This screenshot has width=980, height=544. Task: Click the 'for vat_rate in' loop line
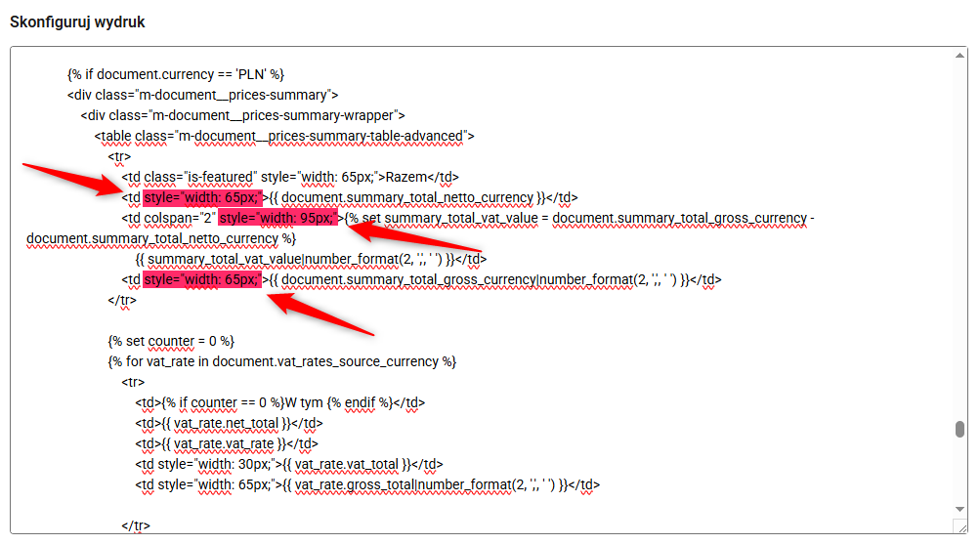pyautogui.click(x=281, y=361)
